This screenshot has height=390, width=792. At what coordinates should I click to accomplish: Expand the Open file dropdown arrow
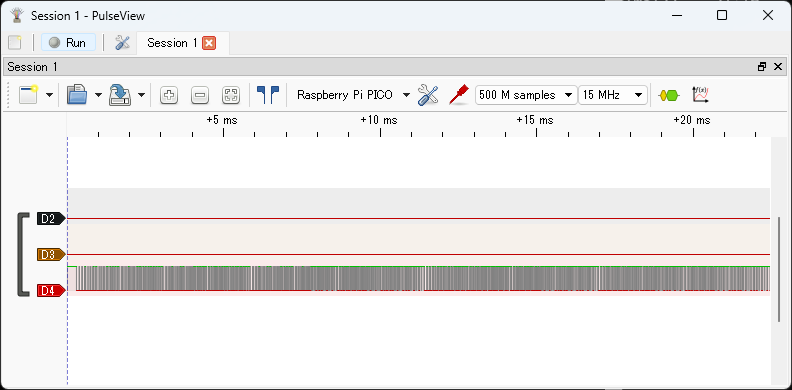point(98,95)
